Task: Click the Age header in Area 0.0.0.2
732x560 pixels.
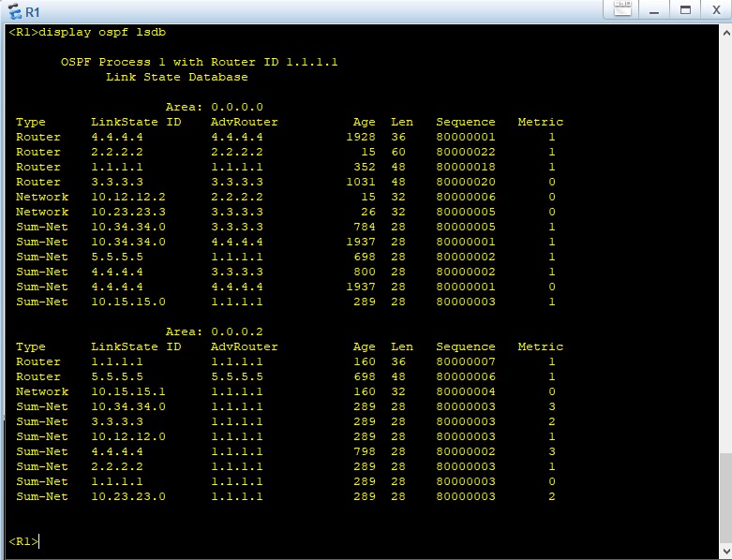Action: click(x=365, y=346)
